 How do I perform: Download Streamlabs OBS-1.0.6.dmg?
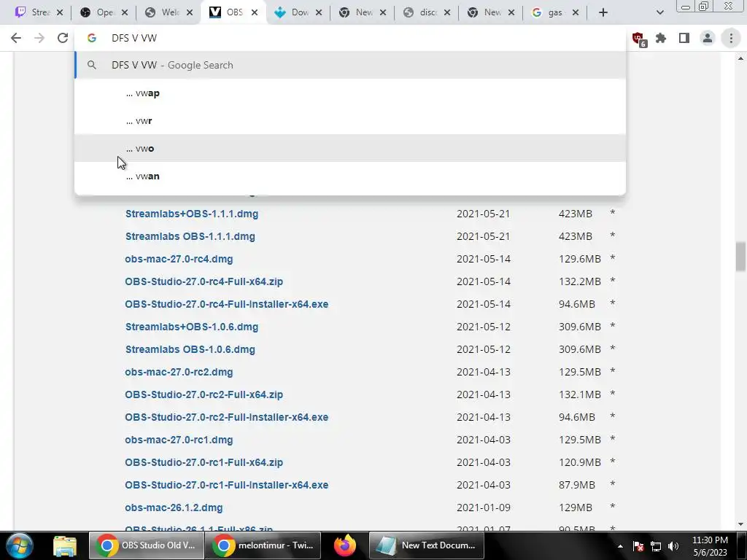[x=190, y=349]
